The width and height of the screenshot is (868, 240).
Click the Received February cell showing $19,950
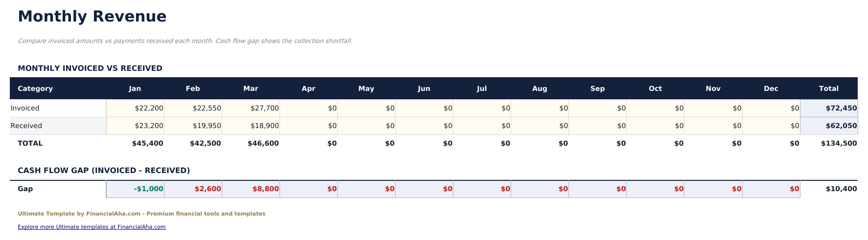(193, 126)
